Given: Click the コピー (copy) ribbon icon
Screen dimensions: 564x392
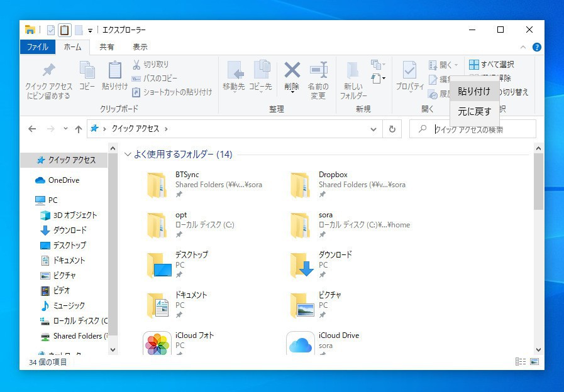Looking at the screenshot, I should coord(87,70).
